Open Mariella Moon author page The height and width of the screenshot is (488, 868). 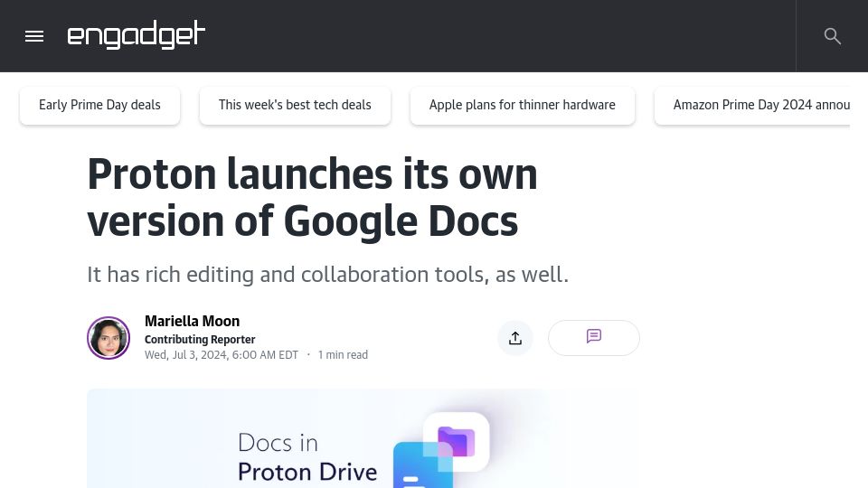pyautogui.click(x=192, y=321)
